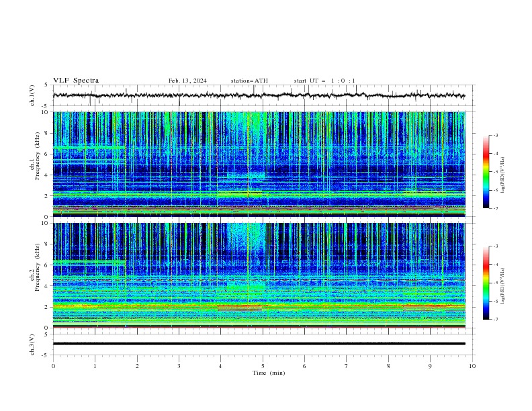Click the time-axis tick label "9"
532x411 pixels.
[430, 366]
